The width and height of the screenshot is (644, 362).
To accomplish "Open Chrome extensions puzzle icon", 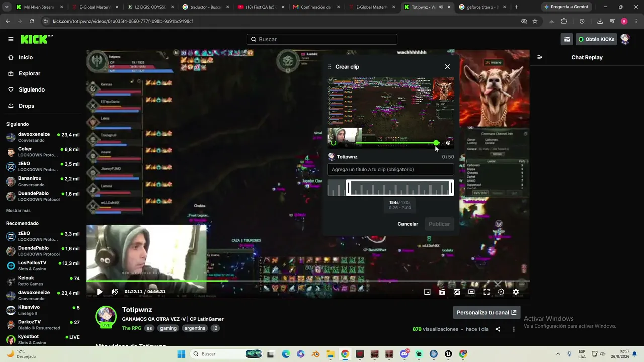I will click(x=564, y=21).
